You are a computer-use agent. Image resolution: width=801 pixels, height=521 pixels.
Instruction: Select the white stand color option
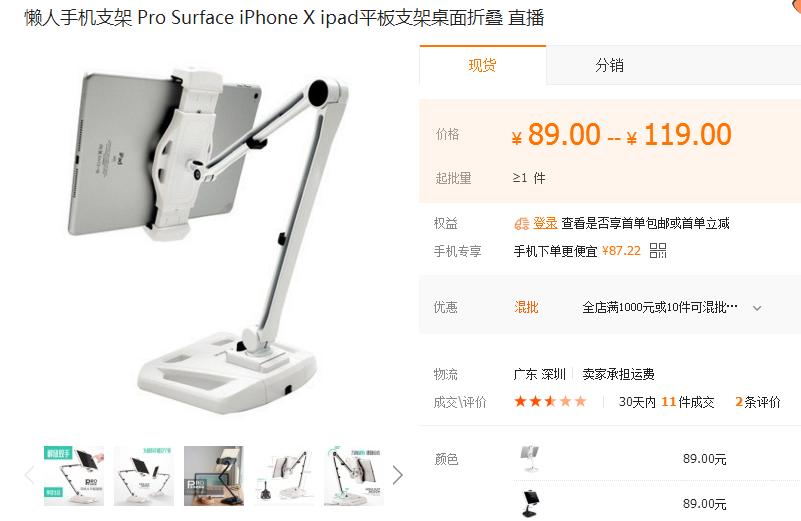529,458
